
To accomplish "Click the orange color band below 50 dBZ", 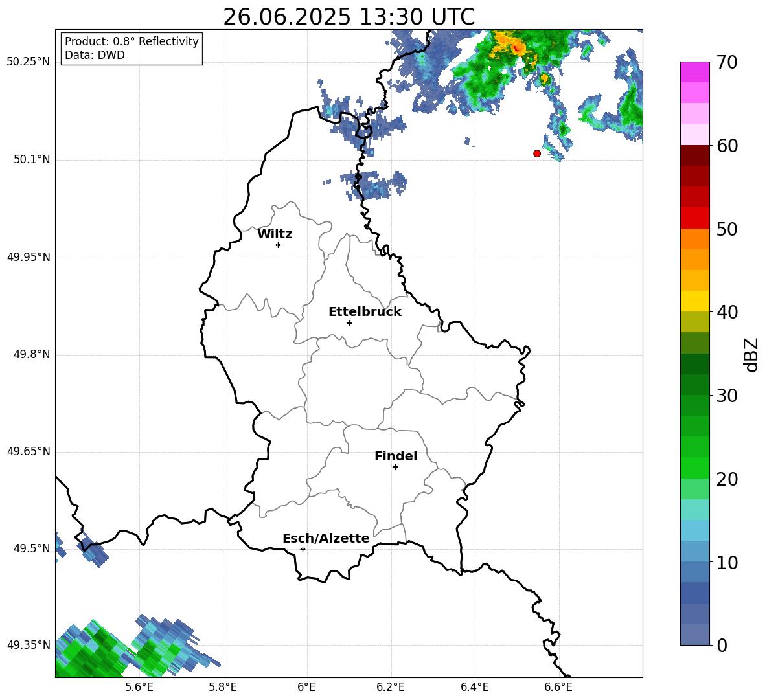I will 694,239.
